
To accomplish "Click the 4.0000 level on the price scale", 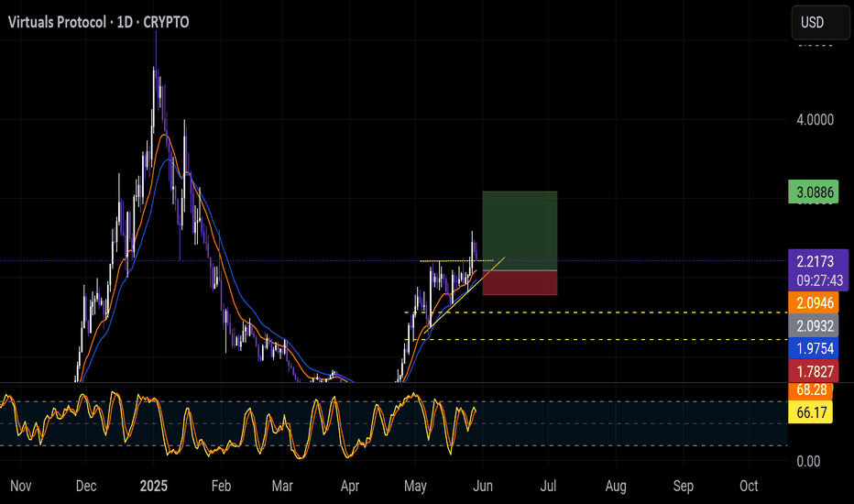I will pos(813,119).
